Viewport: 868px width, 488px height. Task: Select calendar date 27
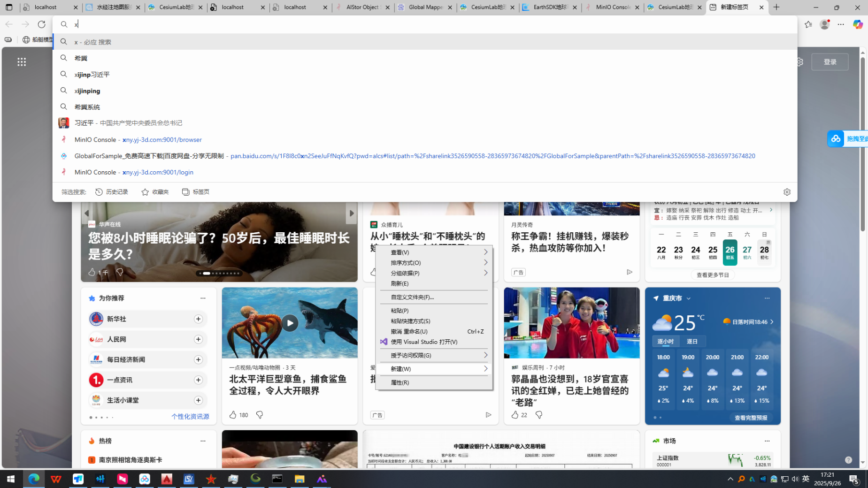pyautogui.click(x=747, y=252)
